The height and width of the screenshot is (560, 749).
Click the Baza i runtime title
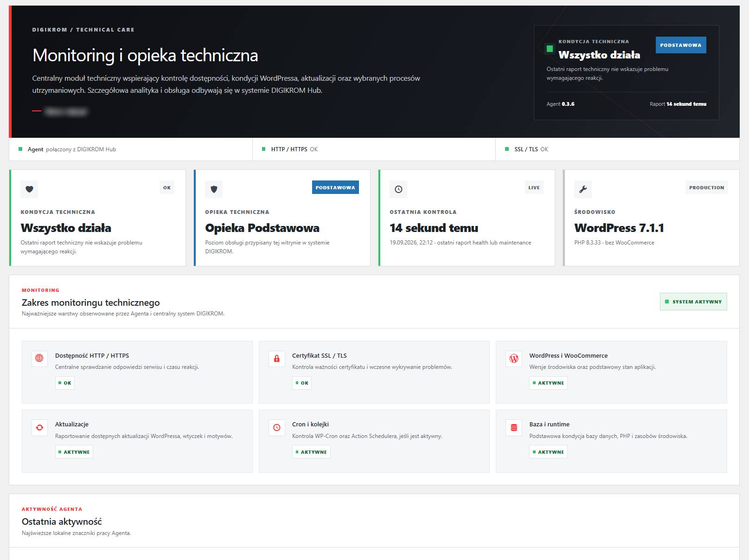549,424
